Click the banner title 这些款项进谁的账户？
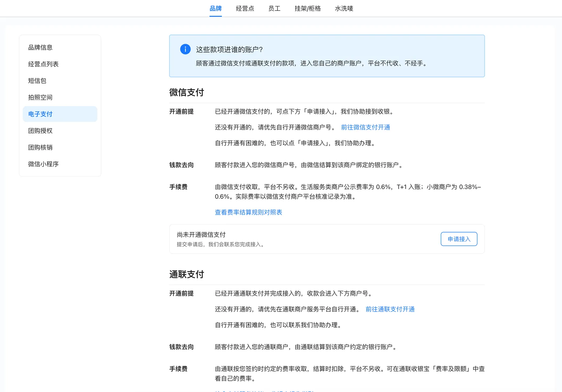562x392 pixels. pos(229,50)
